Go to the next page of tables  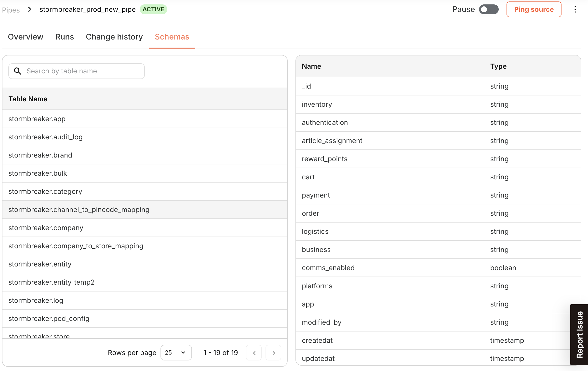coord(273,353)
